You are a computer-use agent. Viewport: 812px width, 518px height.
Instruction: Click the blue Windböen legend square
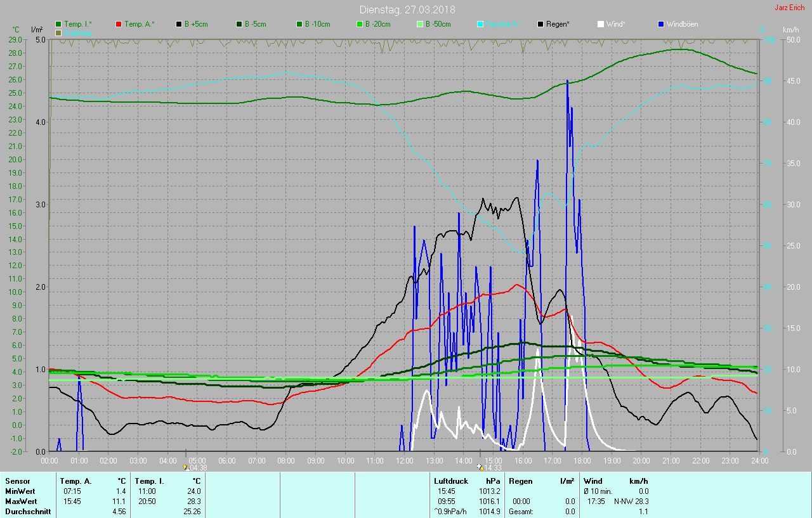tap(661, 24)
